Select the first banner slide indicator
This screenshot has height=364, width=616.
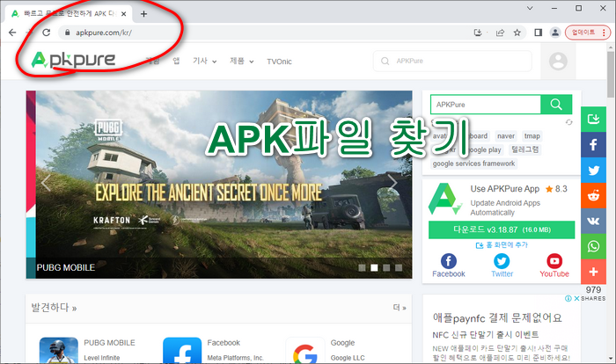click(362, 268)
